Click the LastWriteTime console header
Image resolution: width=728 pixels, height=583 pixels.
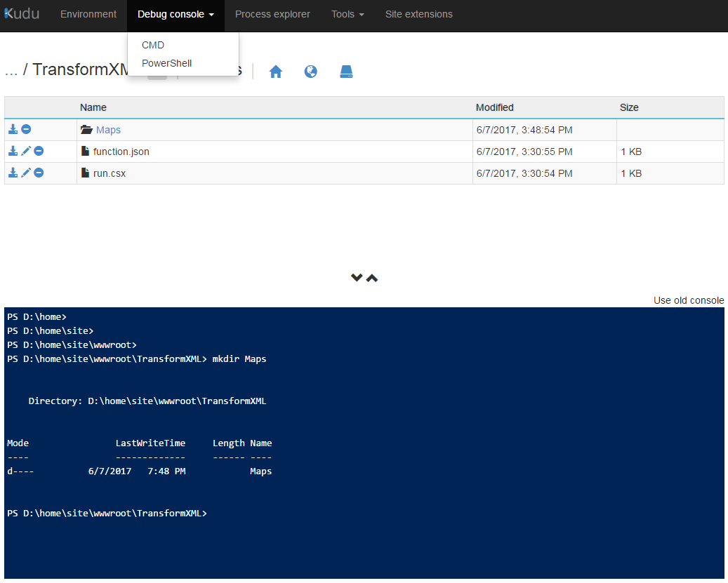(x=150, y=443)
